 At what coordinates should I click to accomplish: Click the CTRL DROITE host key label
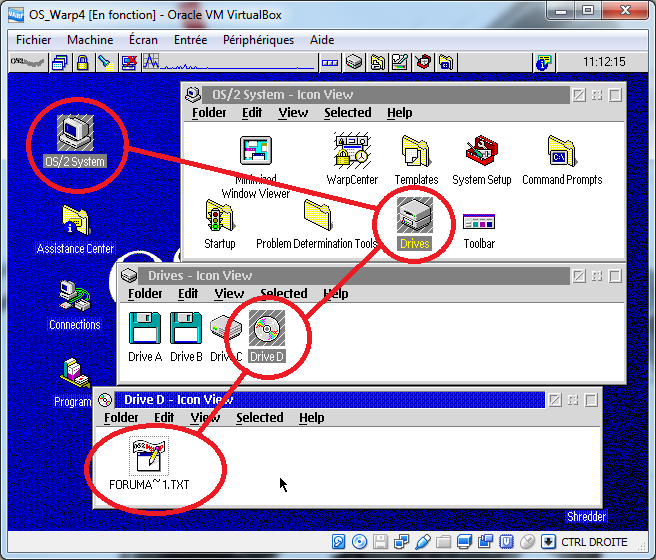click(x=594, y=542)
